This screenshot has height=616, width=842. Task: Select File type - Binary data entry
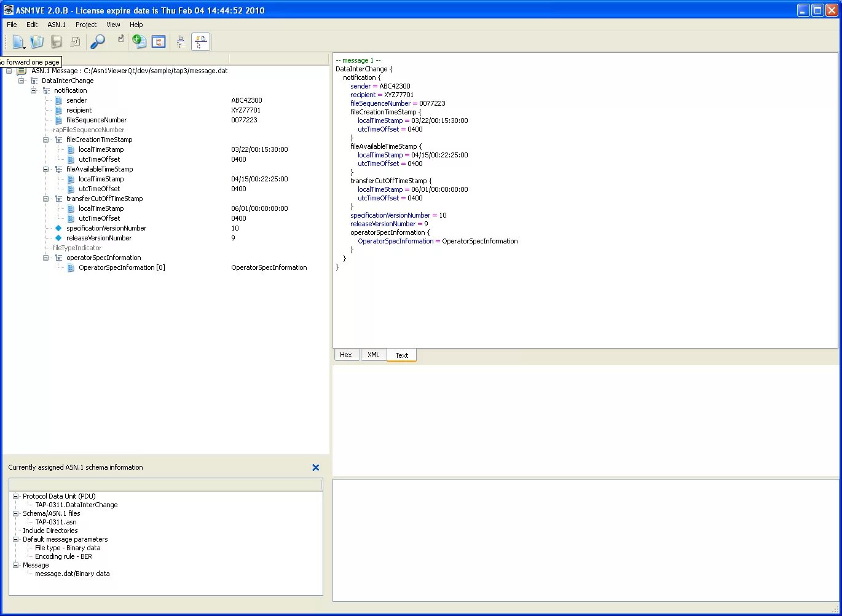click(68, 548)
